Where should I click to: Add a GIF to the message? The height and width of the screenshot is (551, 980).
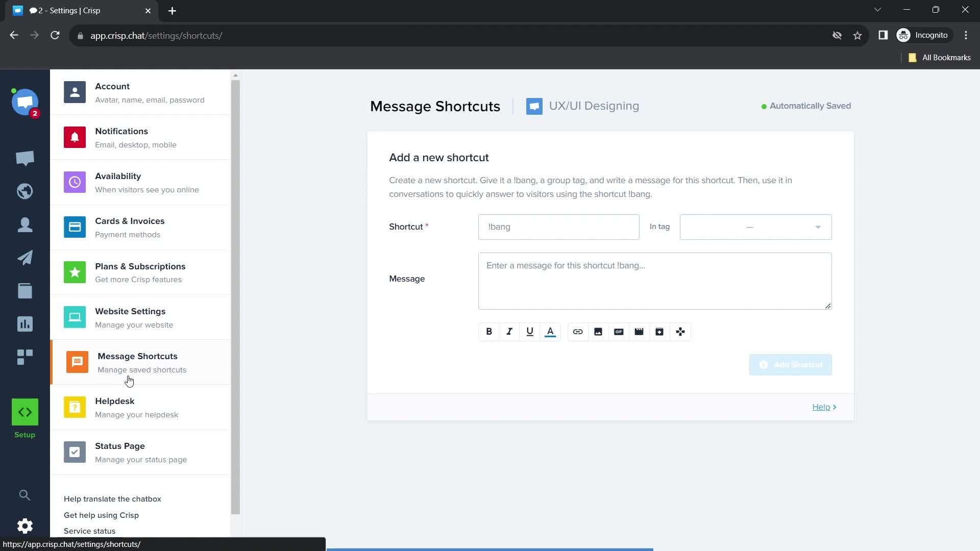point(619,332)
